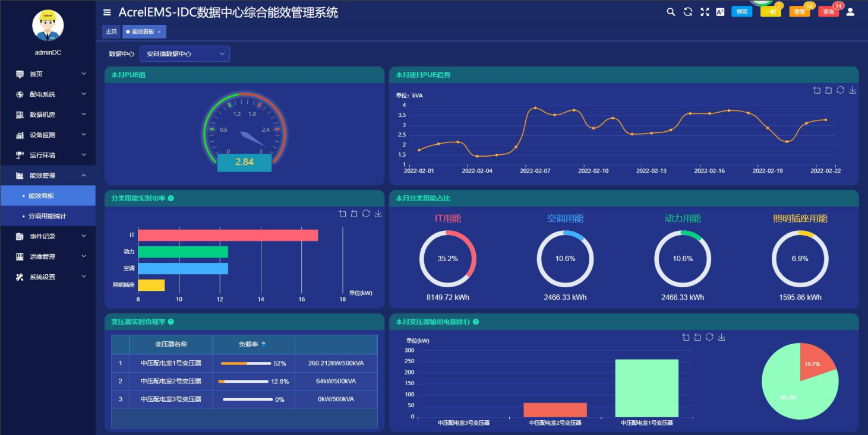Switch to the 主页 tab
Screen dimensions: 868x435
click(x=111, y=31)
